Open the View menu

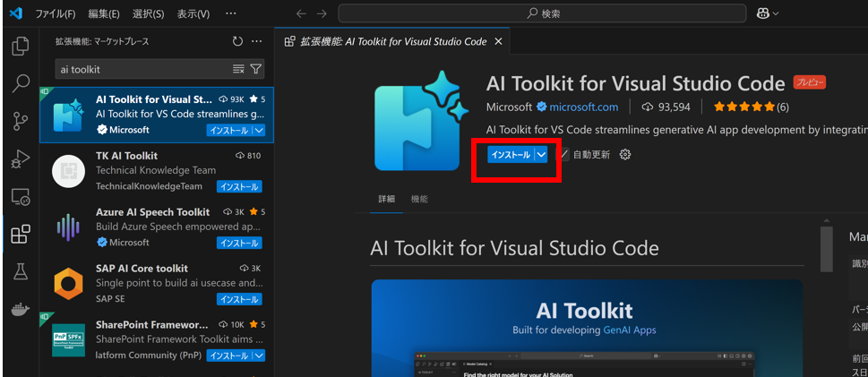(193, 13)
